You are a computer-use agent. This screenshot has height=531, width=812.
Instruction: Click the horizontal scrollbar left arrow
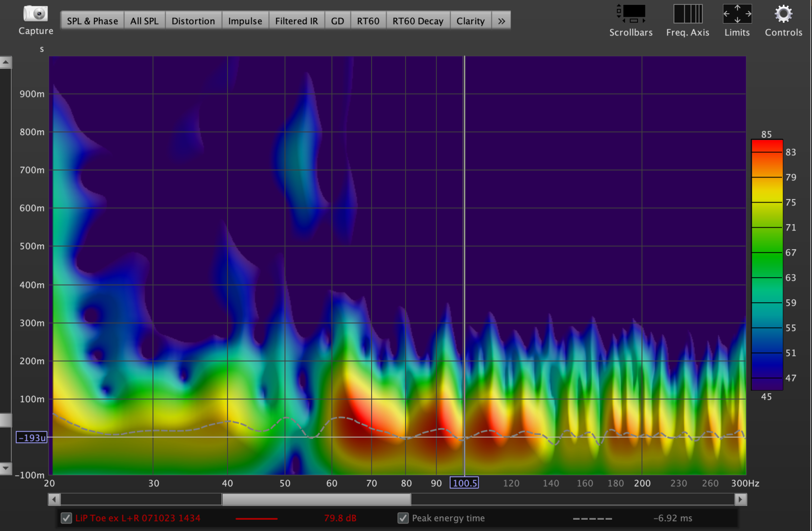54,500
